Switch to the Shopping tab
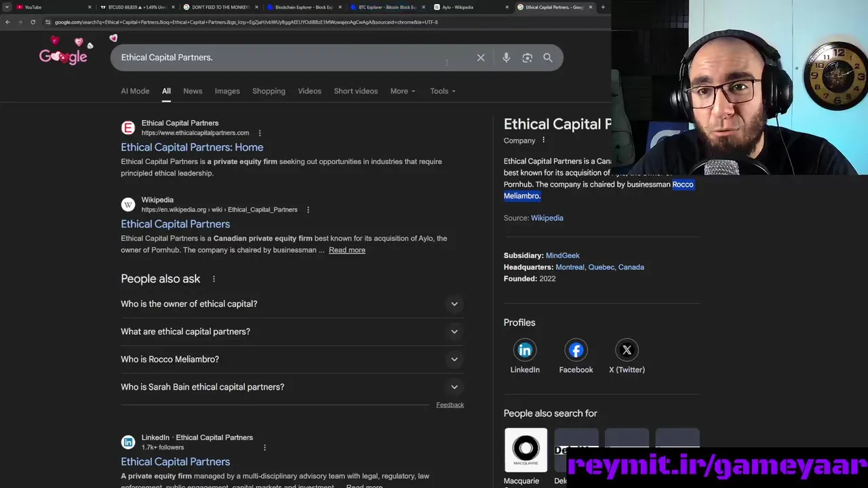Viewport: 868px width, 488px height. tap(269, 91)
